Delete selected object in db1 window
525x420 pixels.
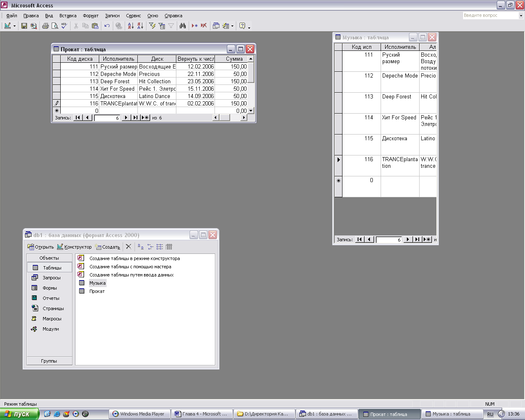[128, 247]
